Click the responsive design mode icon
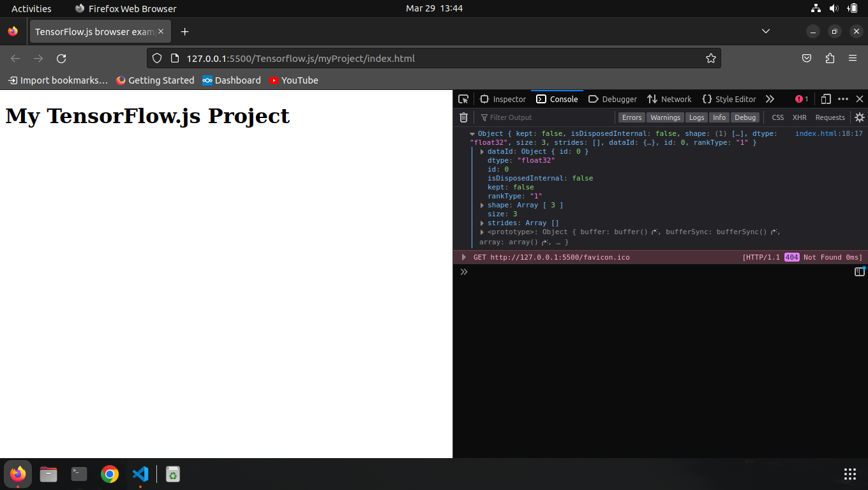This screenshot has height=490, width=868. tap(826, 99)
